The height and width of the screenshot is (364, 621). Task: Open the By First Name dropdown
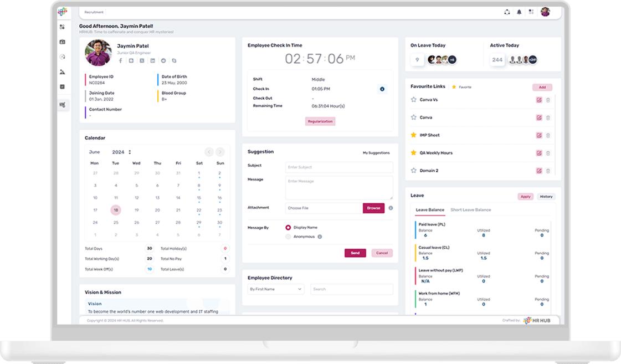[276, 289]
